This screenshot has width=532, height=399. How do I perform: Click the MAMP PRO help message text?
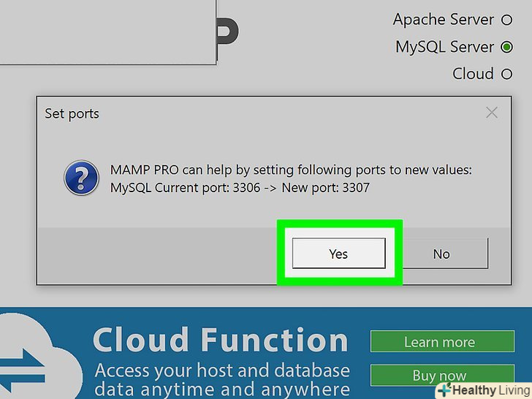(x=291, y=170)
